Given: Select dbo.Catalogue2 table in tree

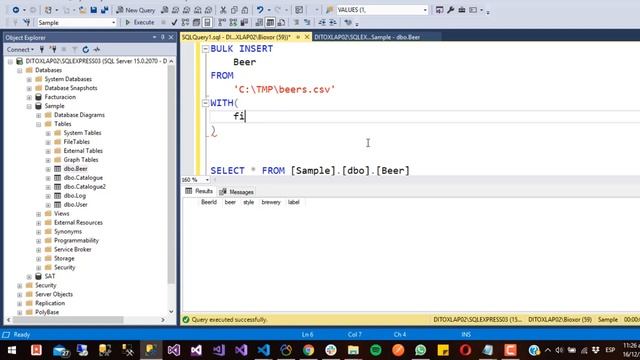Looking at the screenshot, I should 84,187.
